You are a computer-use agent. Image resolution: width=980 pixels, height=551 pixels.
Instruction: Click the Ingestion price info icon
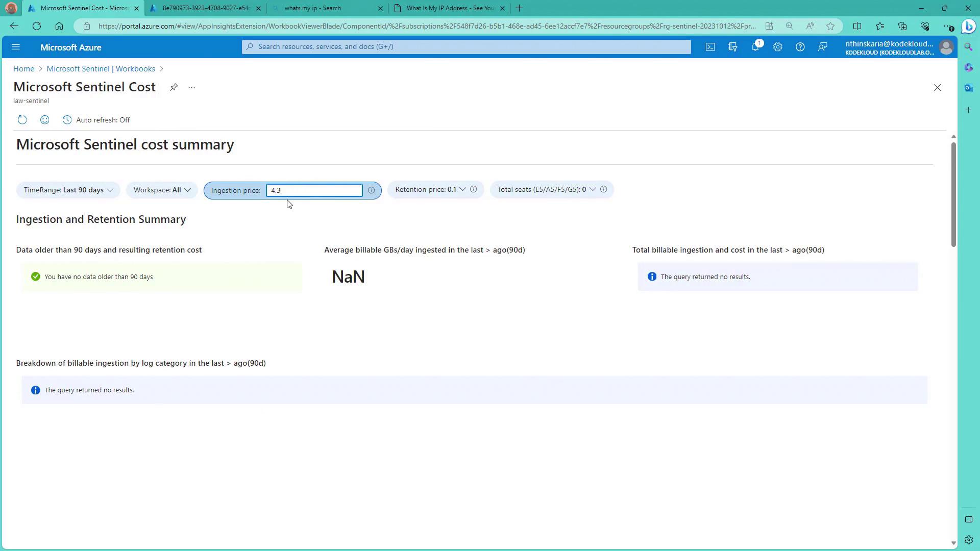[371, 190]
